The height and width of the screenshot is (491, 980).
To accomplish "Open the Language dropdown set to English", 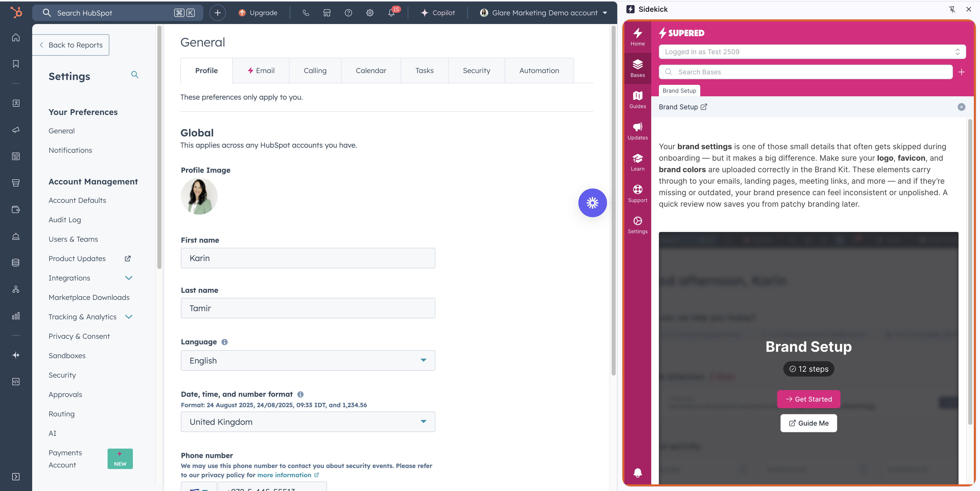I will pos(308,360).
